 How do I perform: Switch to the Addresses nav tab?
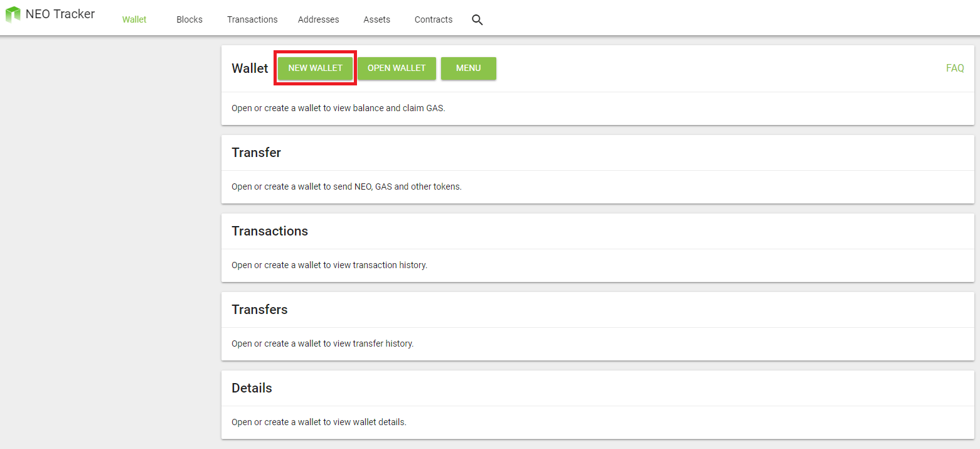(x=319, y=19)
